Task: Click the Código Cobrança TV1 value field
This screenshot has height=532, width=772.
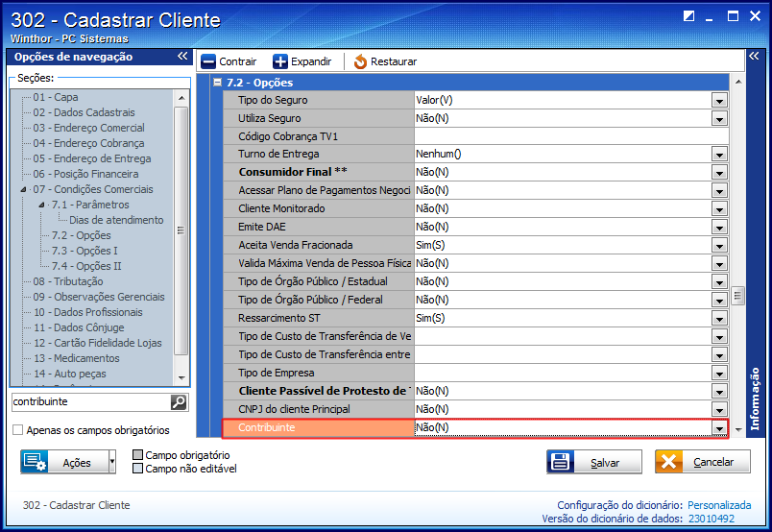Action: tap(571, 136)
